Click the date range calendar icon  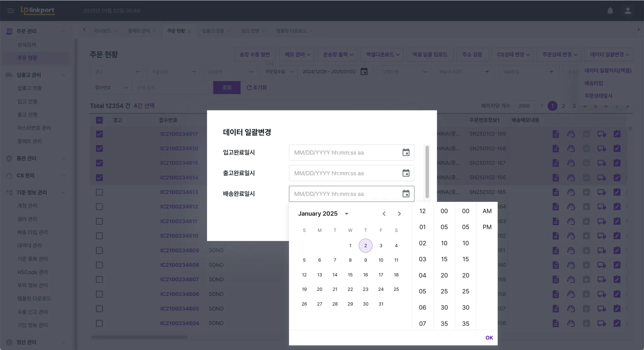coord(364,72)
